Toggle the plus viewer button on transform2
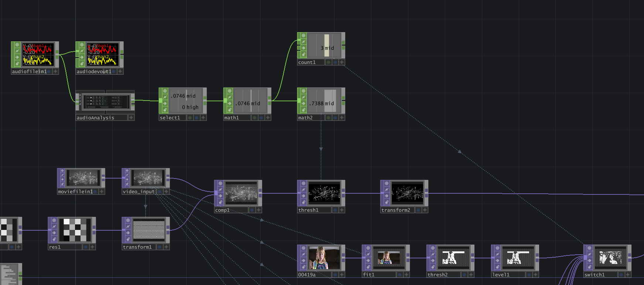The height and width of the screenshot is (285, 644). click(x=425, y=210)
